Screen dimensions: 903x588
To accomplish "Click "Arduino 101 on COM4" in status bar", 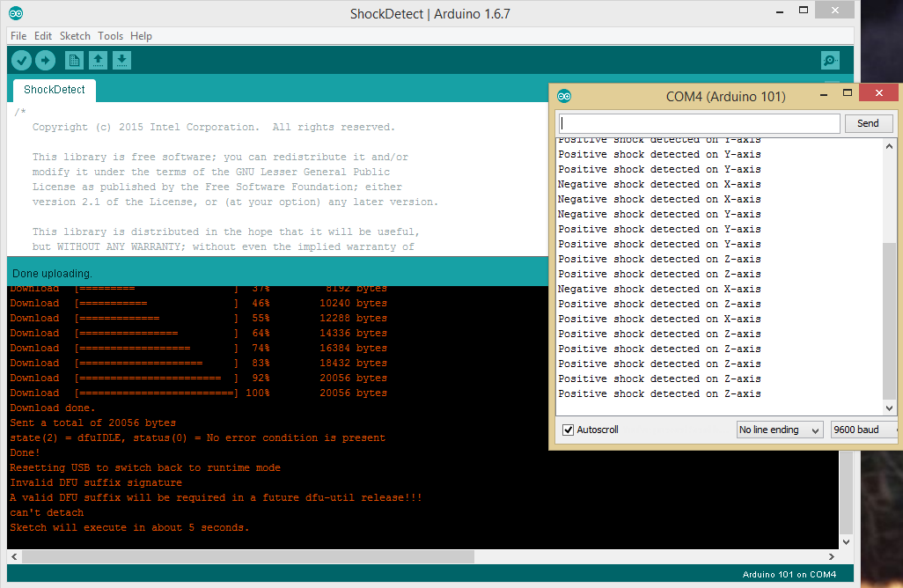I will 789,574.
